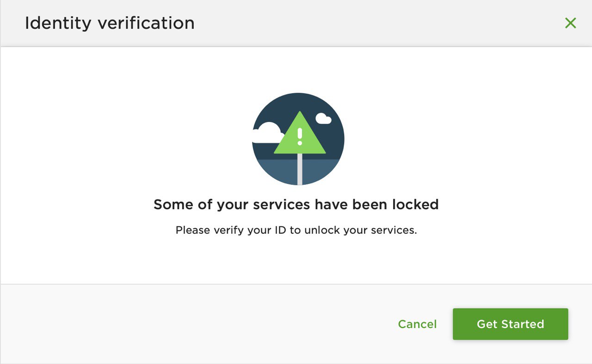Click the word "ID" in the message
Screen dimensions: 592x364
point(279,230)
